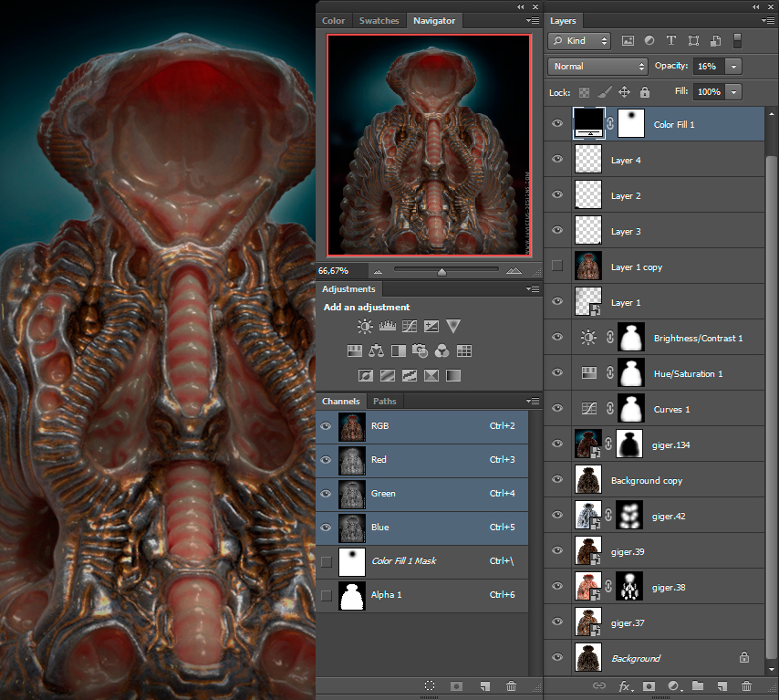Screen dimensions: 779x700
Task: Delete the current channel
Action: [511, 686]
